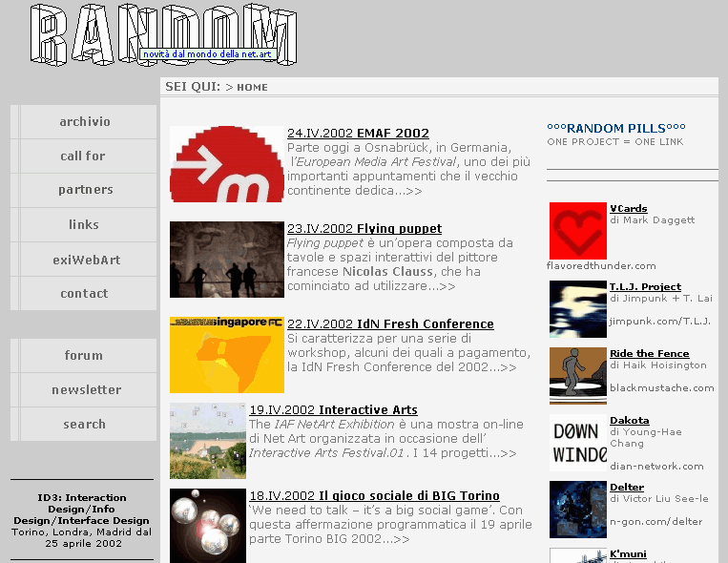Click the flavoredthunder.com text
Screen dimensions: 728x563
pos(601,265)
